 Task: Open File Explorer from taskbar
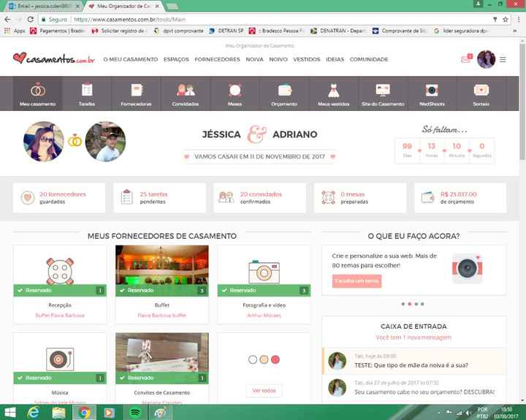click(58, 412)
